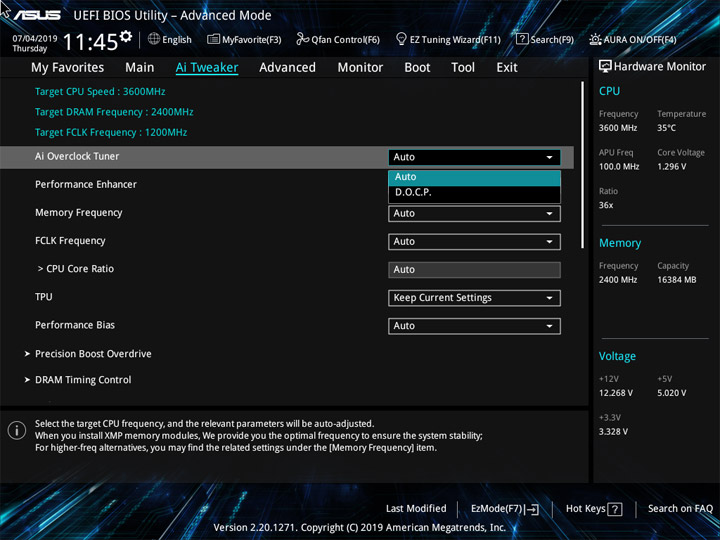720x540 pixels.
Task: Select Auto option in open dropdown list
Action: [x=474, y=177]
